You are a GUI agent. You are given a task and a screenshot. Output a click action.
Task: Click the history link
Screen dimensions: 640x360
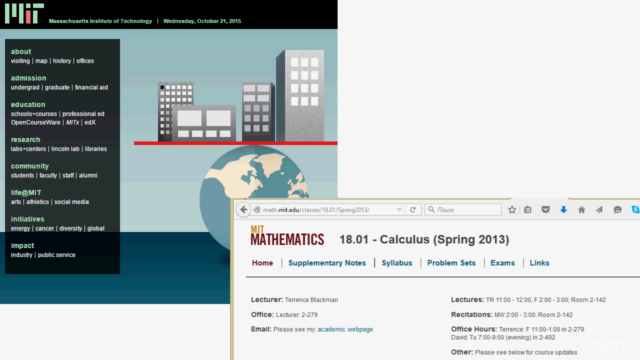click(x=62, y=61)
